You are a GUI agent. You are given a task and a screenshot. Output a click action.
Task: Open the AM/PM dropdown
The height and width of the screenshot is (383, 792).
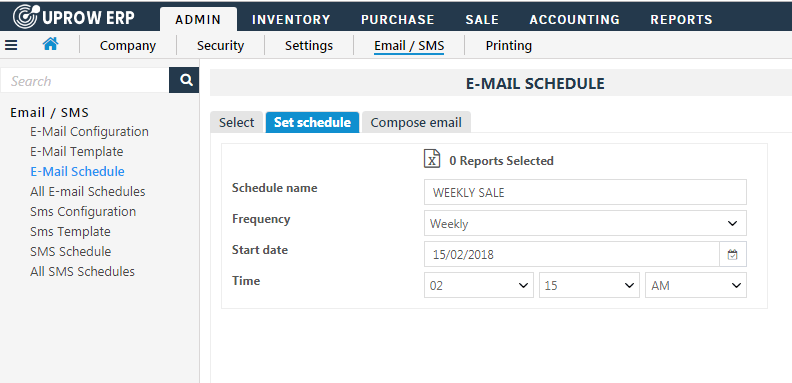pyautogui.click(x=696, y=285)
